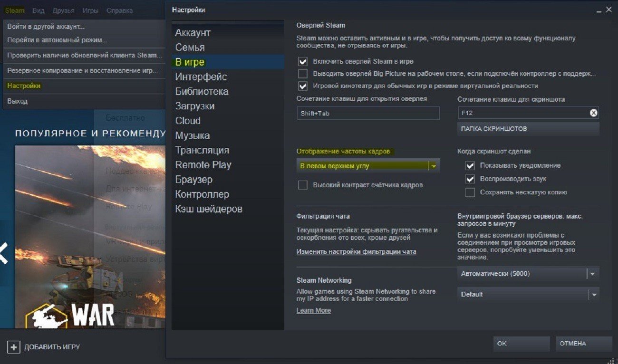Open the Автоматически (5000) dropdown

pos(528,274)
